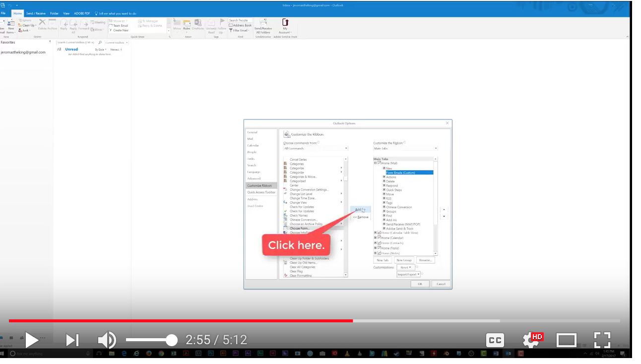Click OK in Outlook Options

pyautogui.click(x=420, y=284)
